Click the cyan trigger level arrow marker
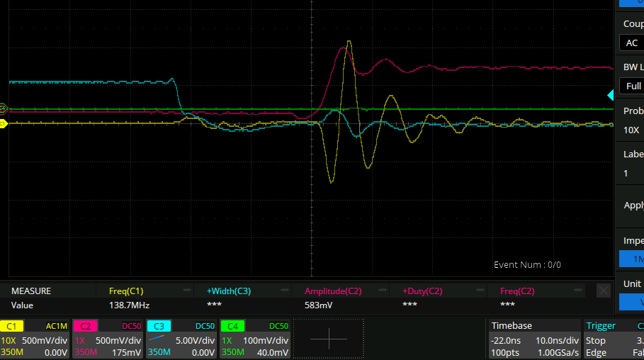Image resolution: width=644 pixels, height=360 pixels. [610, 95]
